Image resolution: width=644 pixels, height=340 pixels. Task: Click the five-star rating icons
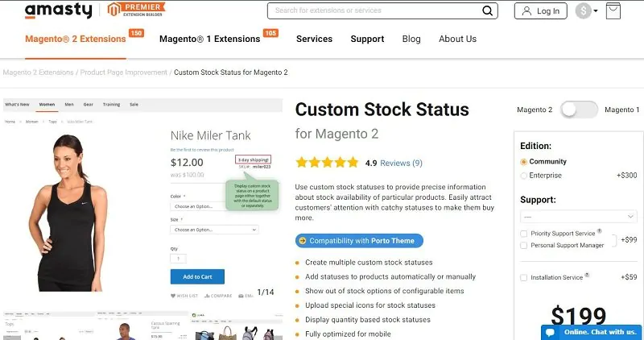[326, 163]
